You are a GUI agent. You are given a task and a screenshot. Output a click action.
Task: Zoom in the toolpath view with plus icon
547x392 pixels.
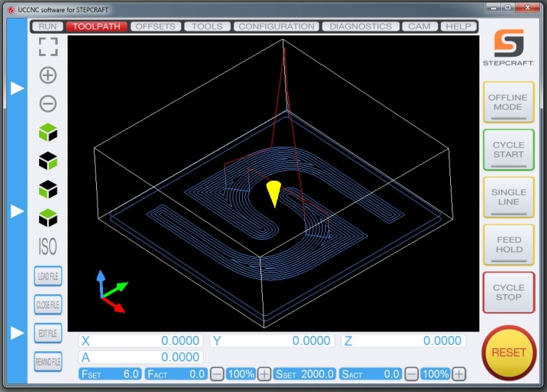pyautogui.click(x=48, y=75)
